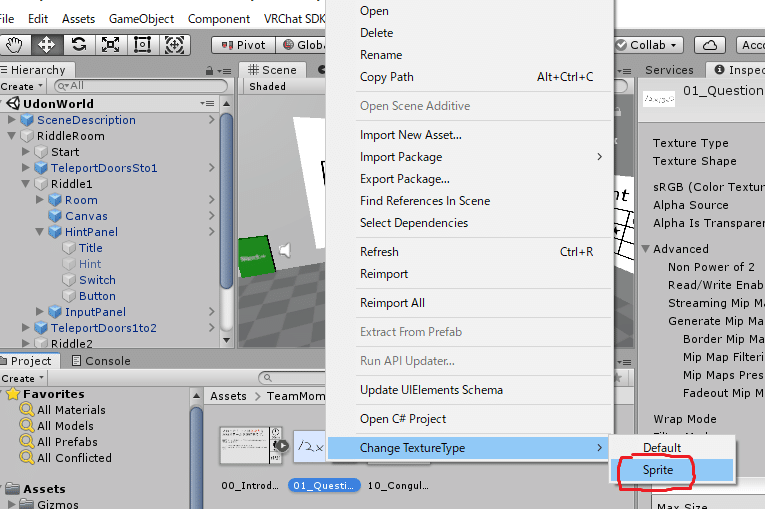Open the Project Create dropdown
The image size is (765, 509).
(x=22, y=379)
